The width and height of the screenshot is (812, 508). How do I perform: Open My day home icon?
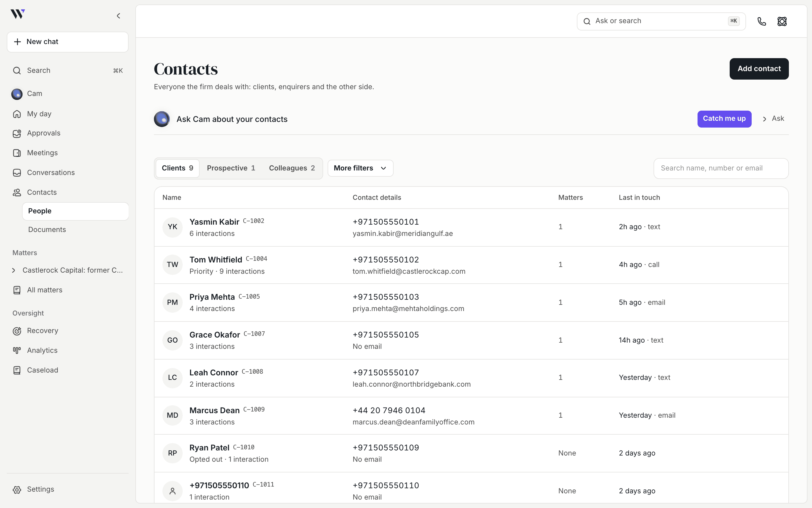click(17, 114)
